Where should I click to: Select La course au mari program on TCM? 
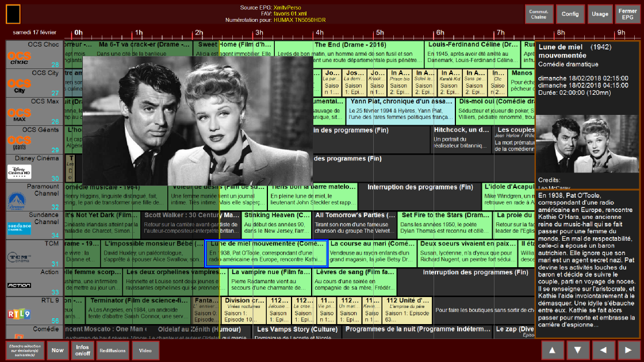(372, 253)
